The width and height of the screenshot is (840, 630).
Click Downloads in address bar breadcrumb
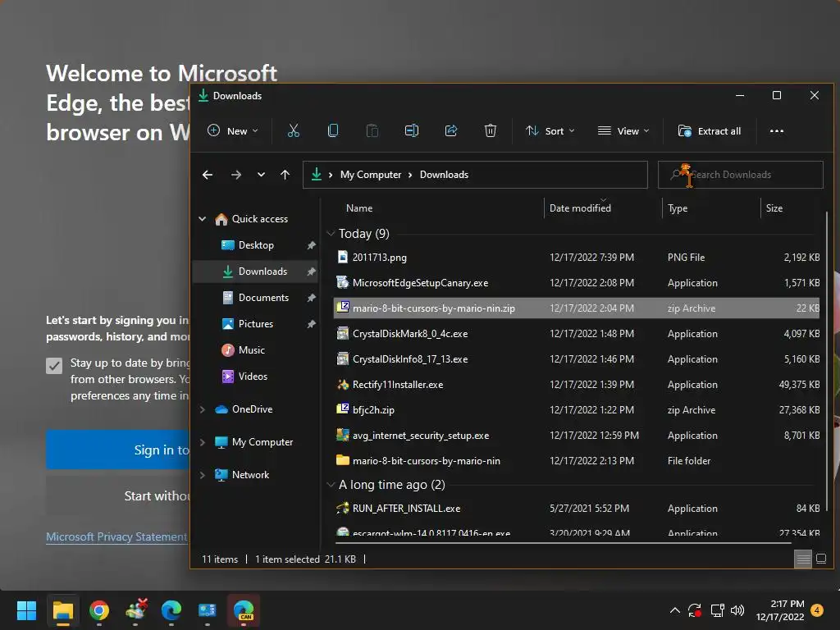coord(444,175)
